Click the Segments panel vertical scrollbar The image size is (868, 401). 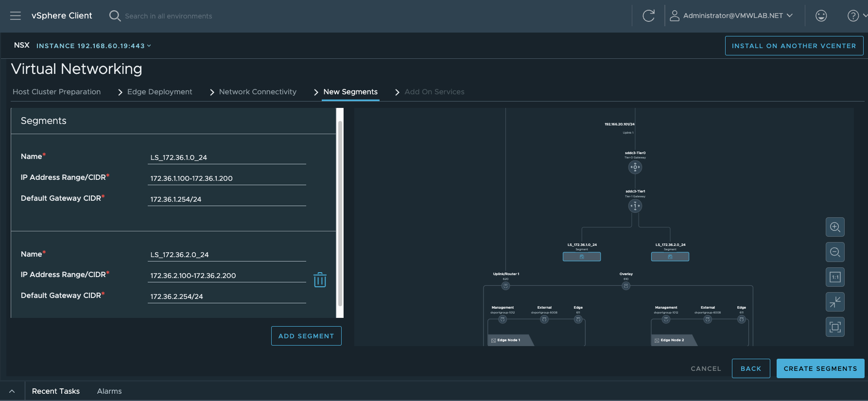click(340, 213)
